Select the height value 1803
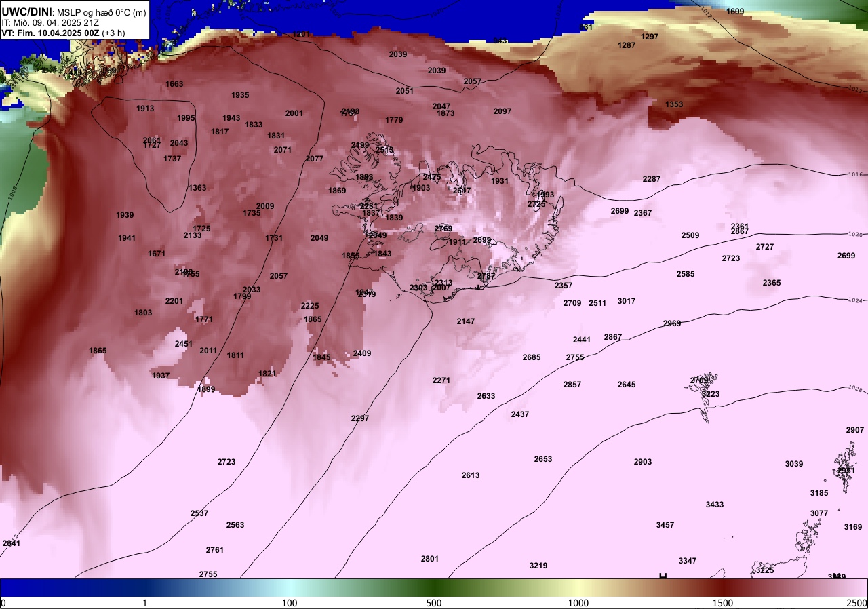 tap(143, 313)
